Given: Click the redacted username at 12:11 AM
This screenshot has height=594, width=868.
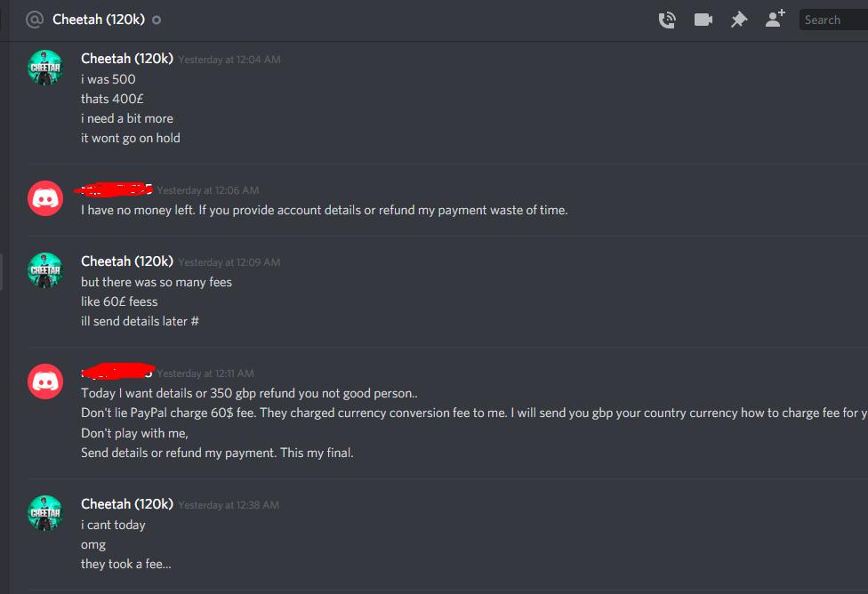Looking at the screenshot, I should pyautogui.click(x=117, y=371).
